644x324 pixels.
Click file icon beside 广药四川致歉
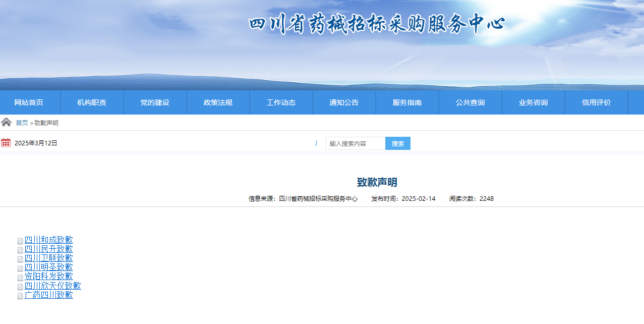20,296
